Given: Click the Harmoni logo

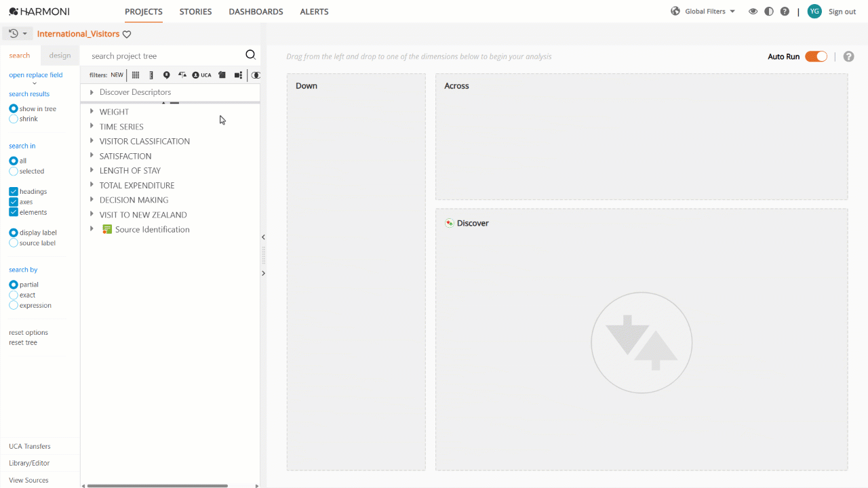Looking at the screenshot, I should (x=39, y=12).
